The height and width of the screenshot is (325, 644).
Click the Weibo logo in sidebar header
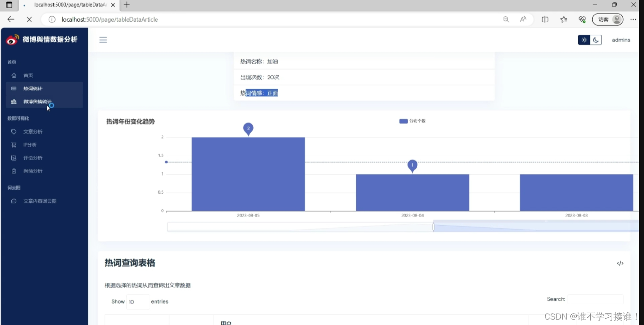13,39
